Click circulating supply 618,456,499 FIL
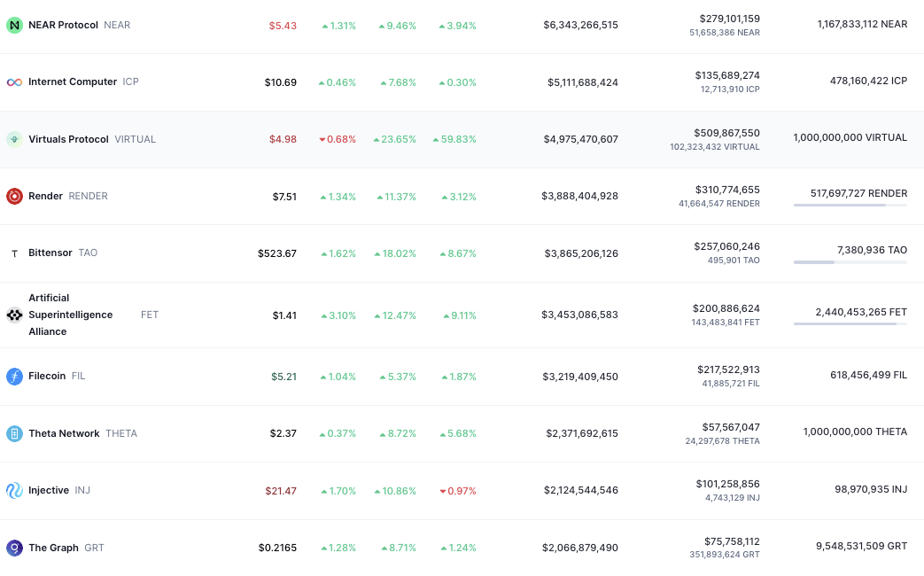 pyautogui.click(x=868, y=375)
